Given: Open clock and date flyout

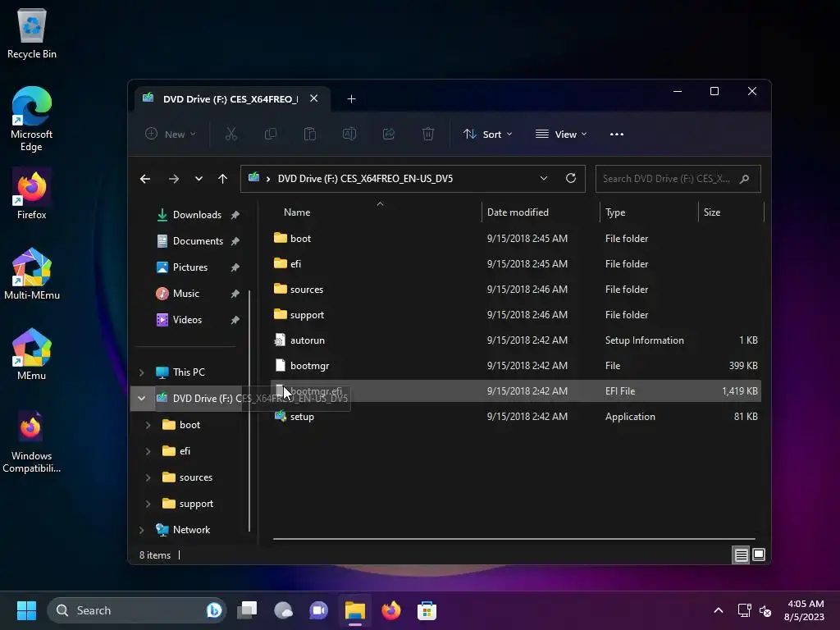Looking at the screenshot, I should pyautogui.click(x=804, y=610).
